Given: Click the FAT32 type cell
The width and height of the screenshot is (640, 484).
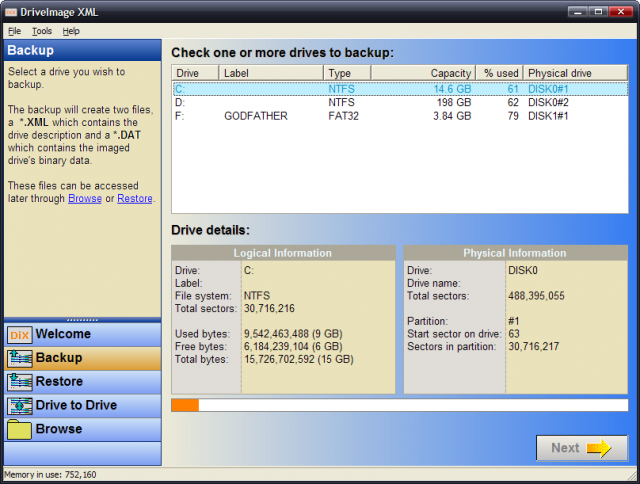Looking at the screenshot, I should [344, 116].
